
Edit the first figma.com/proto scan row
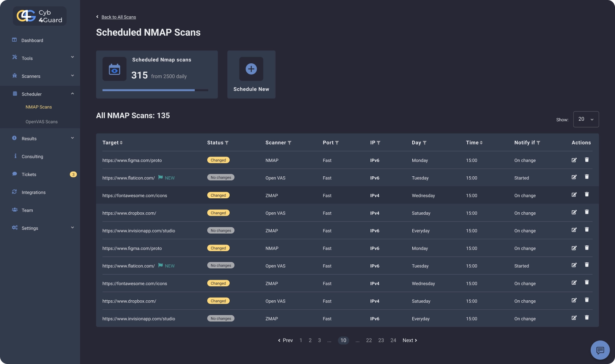coord(574,160)
